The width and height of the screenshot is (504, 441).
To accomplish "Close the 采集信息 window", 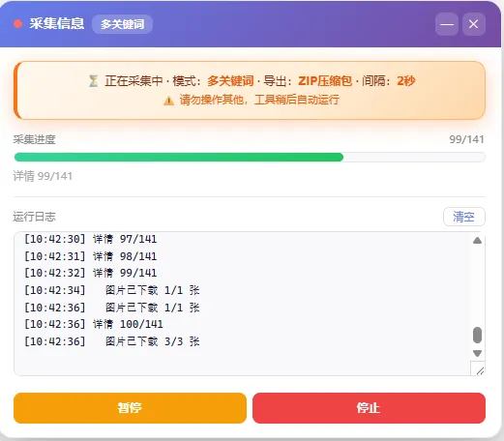I will coord(474,24).
